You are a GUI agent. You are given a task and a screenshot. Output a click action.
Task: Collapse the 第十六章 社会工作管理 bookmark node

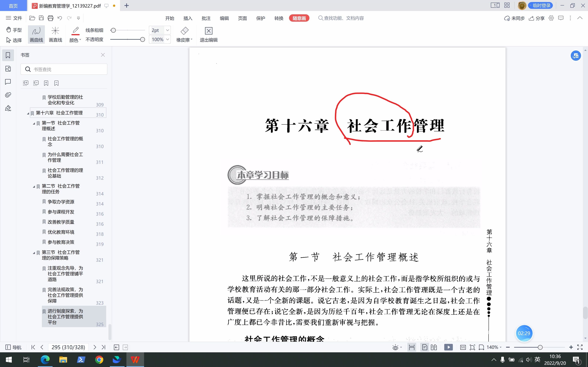click(x=28, y=113)
